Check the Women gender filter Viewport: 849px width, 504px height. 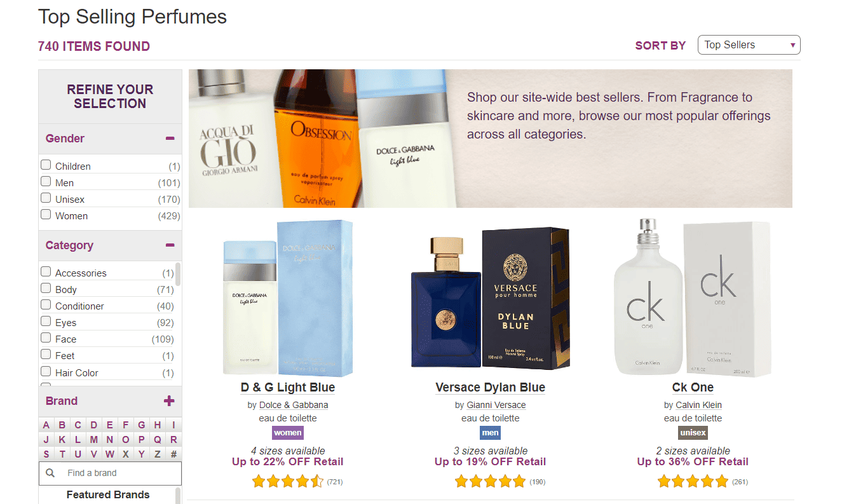(x=46, y=215)
